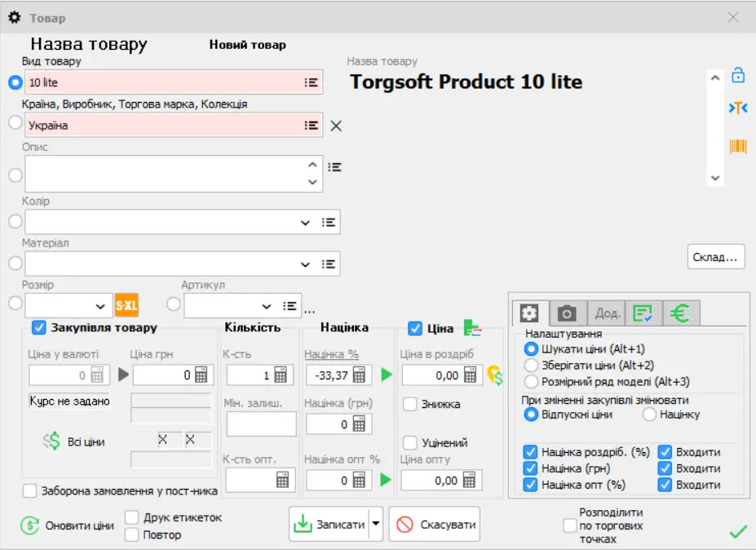Click the barcode icon on the right panel
This screenshot has width=756, height=550.
tap(737, 147)
